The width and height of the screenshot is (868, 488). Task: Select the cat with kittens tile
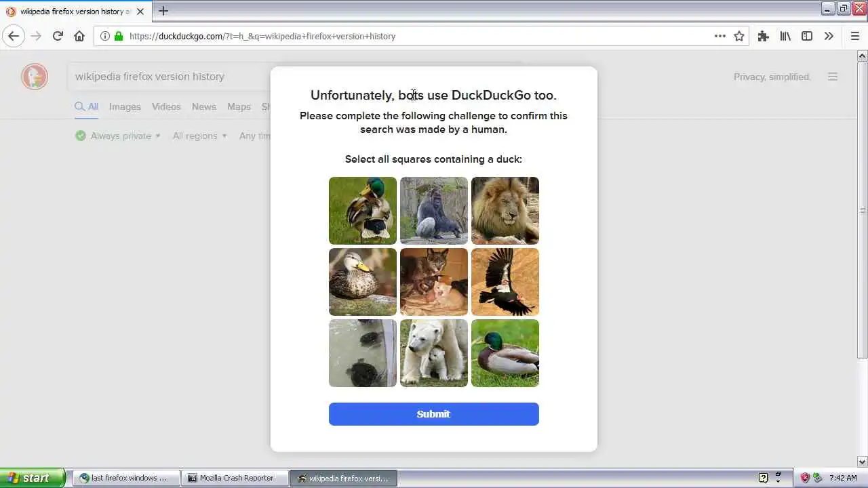click(x=434, y=282)
